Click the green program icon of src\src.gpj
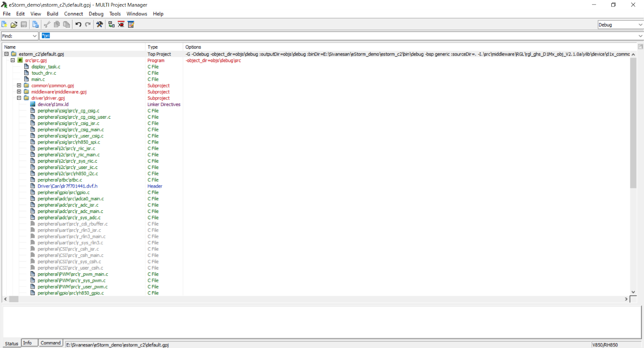The width and height of the screenshot is (644, 348). [x=20, y=60]
